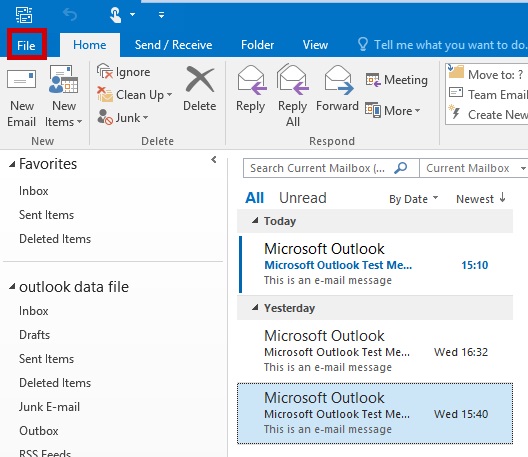Click the Send/Receive All Folders icon in quick access toolbar
This screenshot has width=528, height=457.
24,15
